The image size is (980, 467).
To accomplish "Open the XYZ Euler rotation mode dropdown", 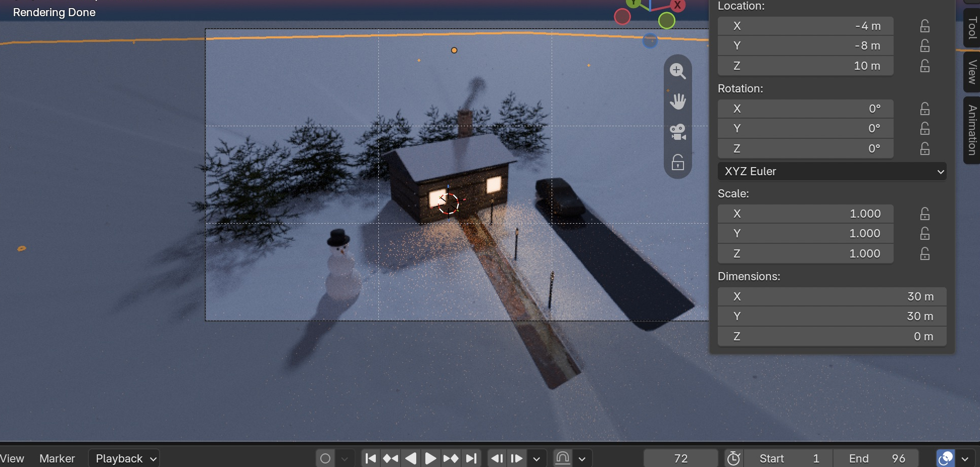I will 832,171.
